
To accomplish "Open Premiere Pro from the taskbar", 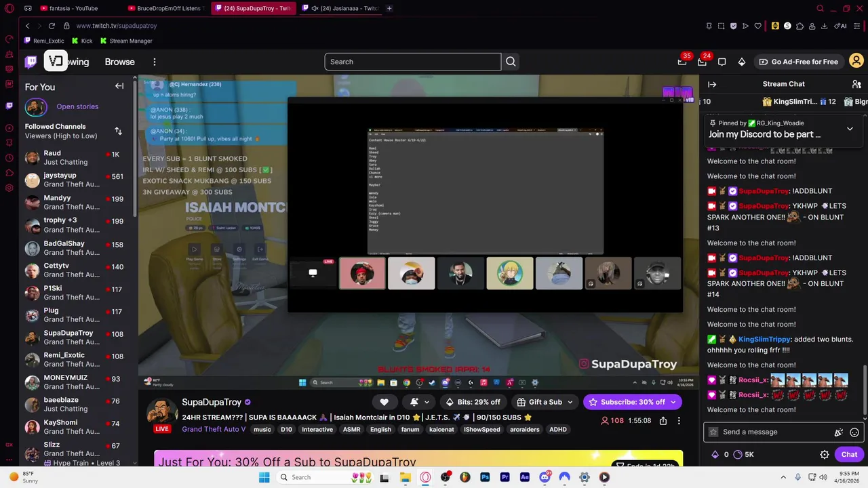I will tap(505, 477).
